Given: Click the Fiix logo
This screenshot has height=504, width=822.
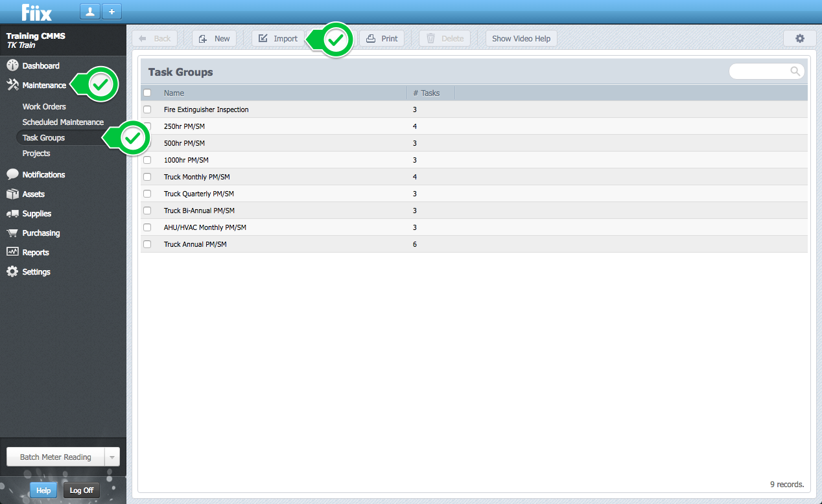Looking at the screenshot, I should coord(36,12).
